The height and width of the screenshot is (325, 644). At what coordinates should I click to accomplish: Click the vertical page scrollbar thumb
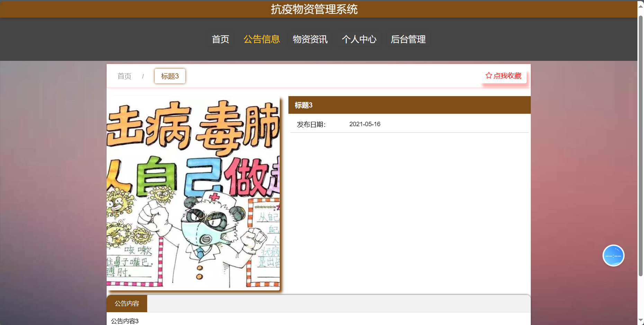[x=641, y=145]
